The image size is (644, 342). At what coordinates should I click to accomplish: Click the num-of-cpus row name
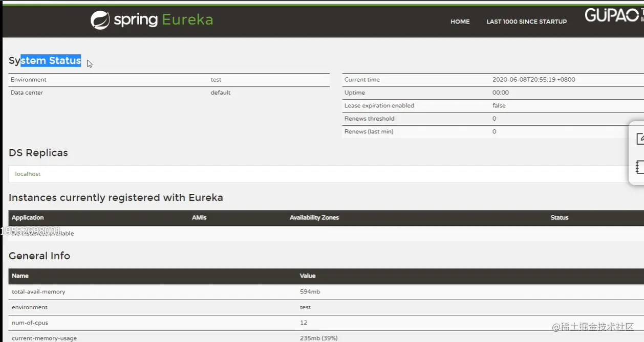30,323
